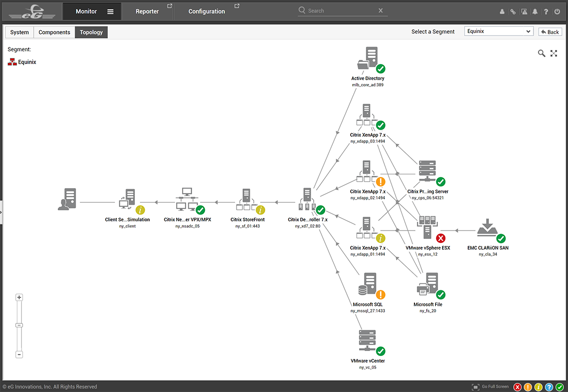Screen dimensions: 568x392
Task: Click the ny_mssql_27:1433 label
Action: [x=367, y=311]
